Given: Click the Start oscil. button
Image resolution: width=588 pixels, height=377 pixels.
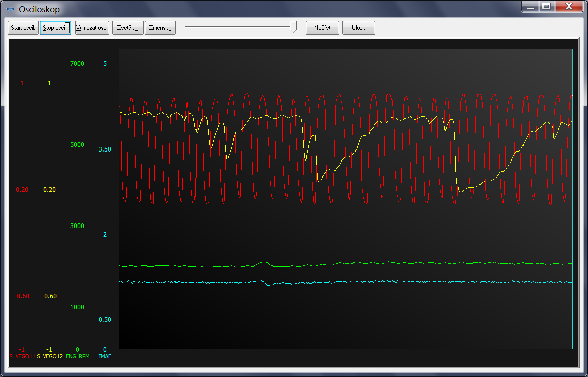Looking at the screenshot, I should [x=23, y=28].
